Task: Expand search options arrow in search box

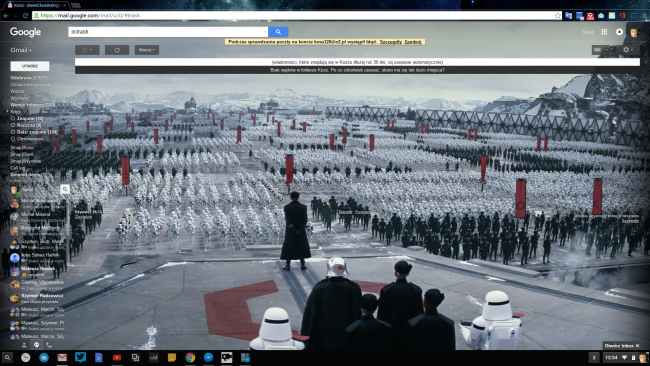Action: pyautogui.click(x=264, y=32)
